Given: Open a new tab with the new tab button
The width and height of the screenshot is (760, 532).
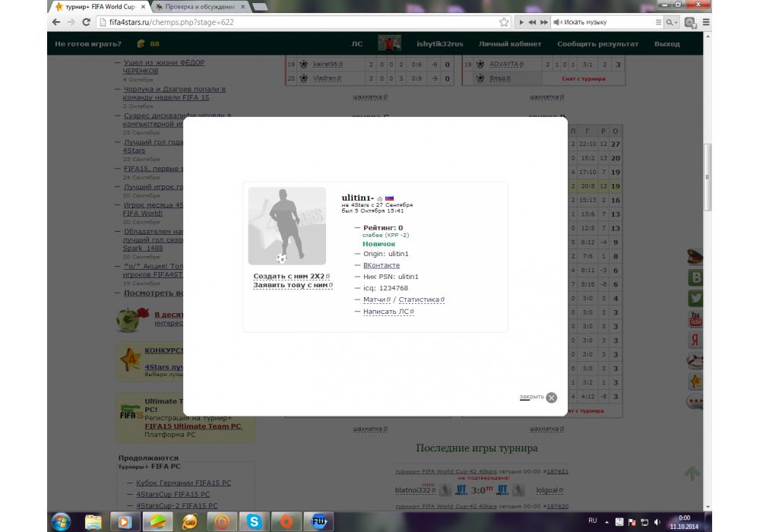Looking at the screenshot, I should click(x=260, y=7).
